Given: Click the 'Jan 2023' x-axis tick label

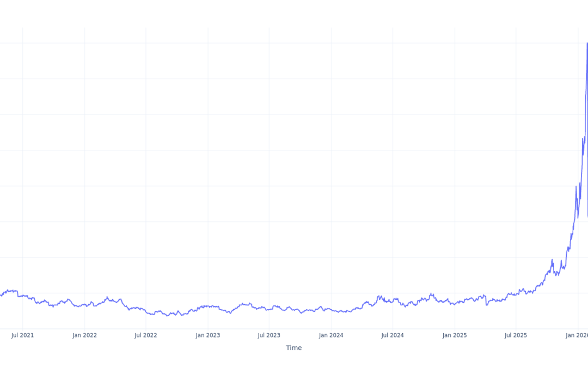Looking at the screenshot, I should [x=207, y=335].
